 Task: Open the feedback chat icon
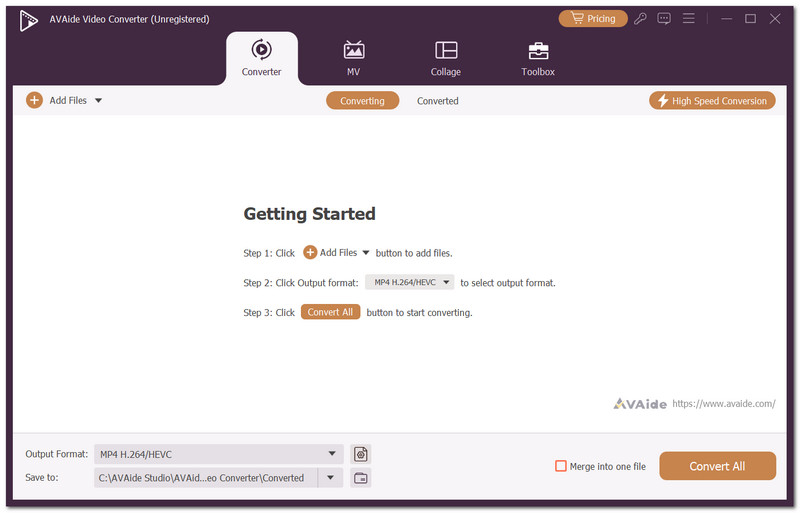(664, 19)
